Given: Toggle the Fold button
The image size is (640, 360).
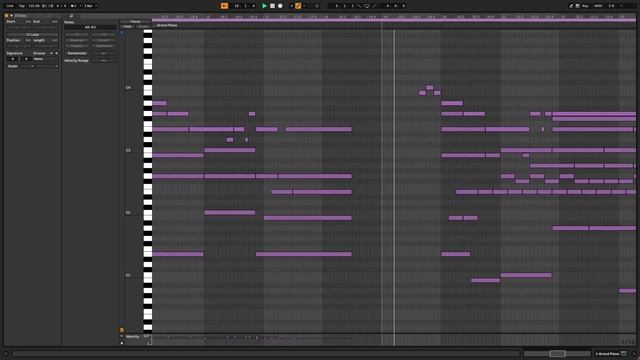Looking at the screenshot, I should point(128,27).
